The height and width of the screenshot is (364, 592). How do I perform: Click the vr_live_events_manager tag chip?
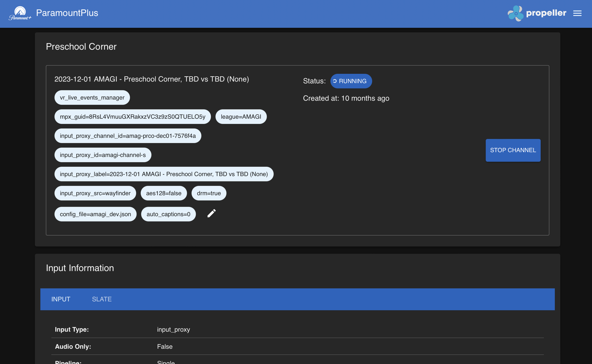pyautogui.click(x=92, y=97)
